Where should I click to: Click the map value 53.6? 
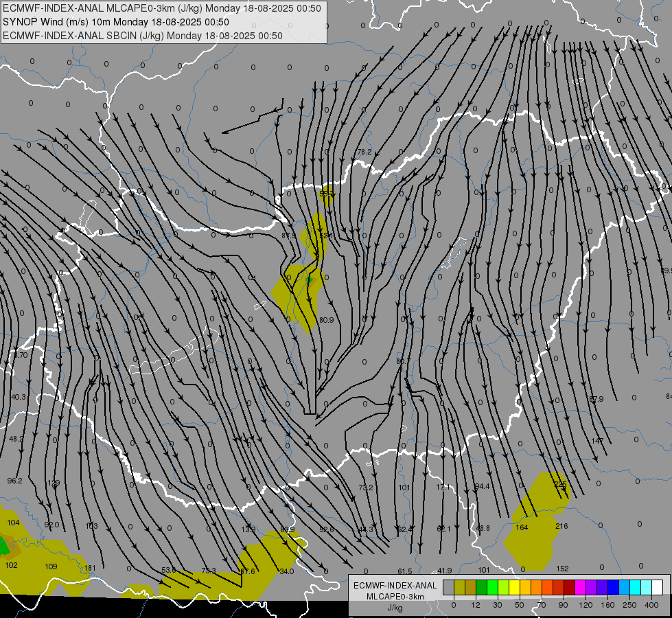tap(169, 570)
